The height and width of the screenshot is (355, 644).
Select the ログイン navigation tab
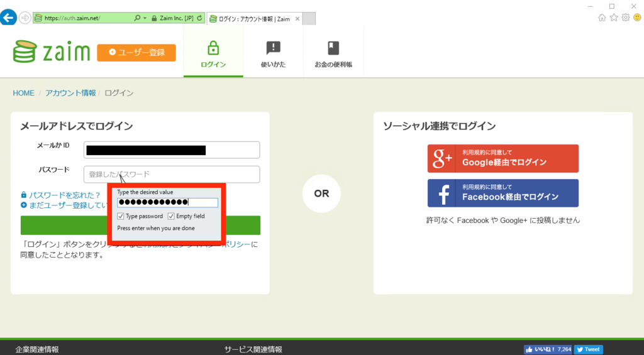click(213, 52)
